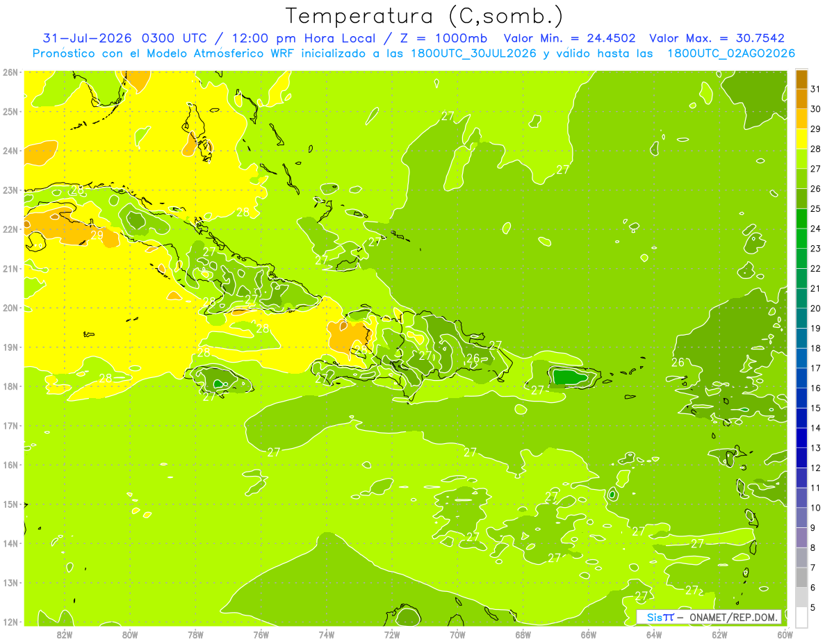The image size is (834, 644).
Task: Click the legend label "25" on color bar
Action: click(816, 208)
